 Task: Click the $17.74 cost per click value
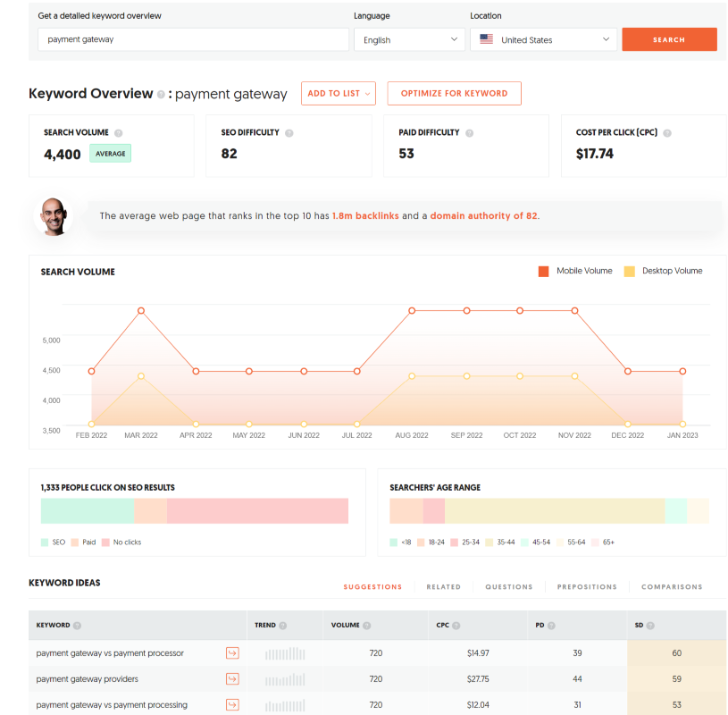[594, 154]
